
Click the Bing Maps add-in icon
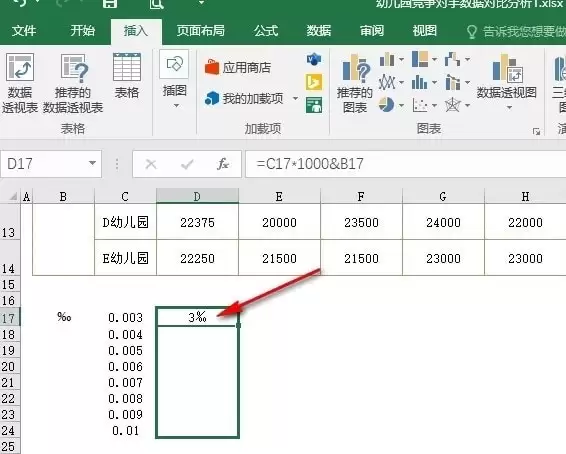point(314,82)
